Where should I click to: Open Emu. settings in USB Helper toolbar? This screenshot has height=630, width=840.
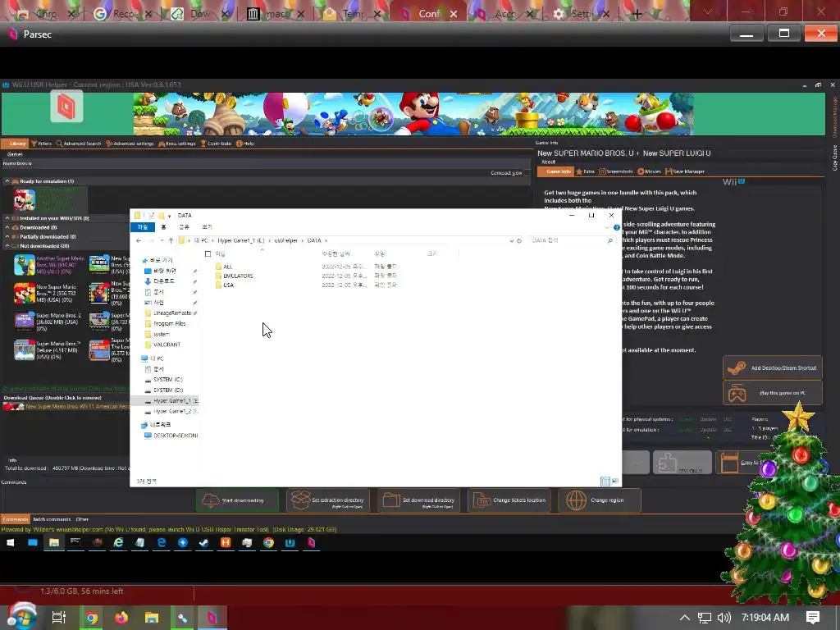pyautogui.click(x=177, y=144)
